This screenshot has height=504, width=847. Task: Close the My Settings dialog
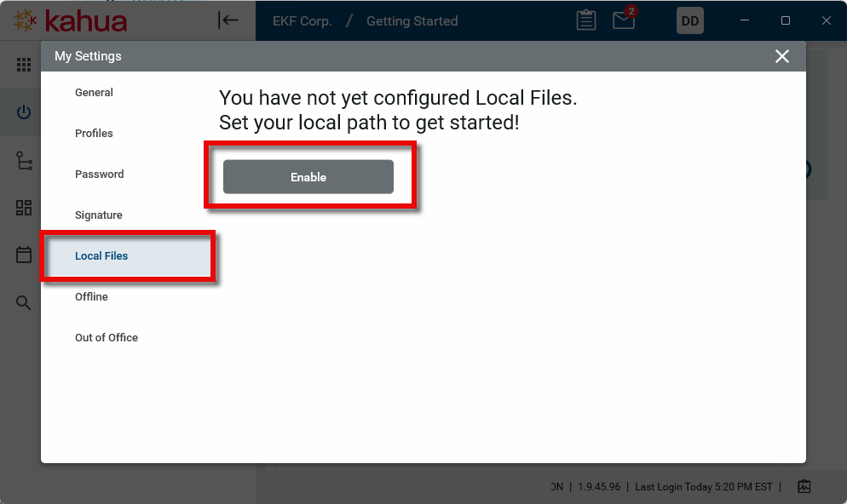pos(781,56)
